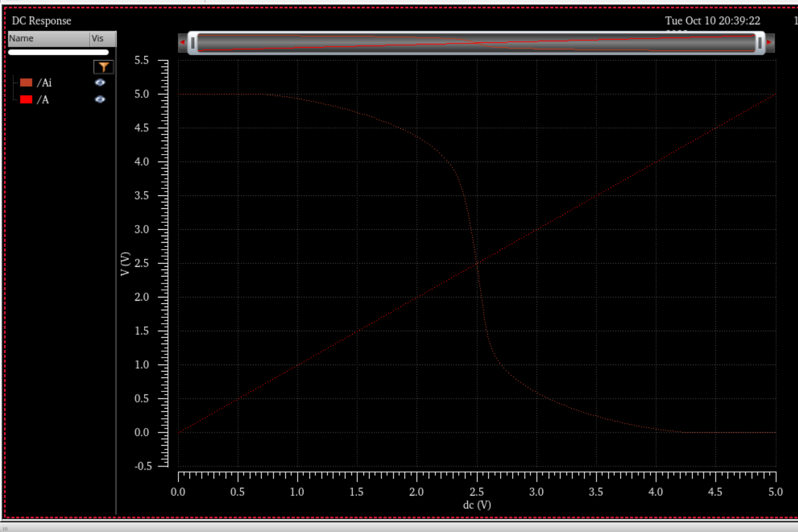Viewport: 798px width, 532px height.
Task: Click the right handle of the zoom strip
Action: [x=760, y=43]
